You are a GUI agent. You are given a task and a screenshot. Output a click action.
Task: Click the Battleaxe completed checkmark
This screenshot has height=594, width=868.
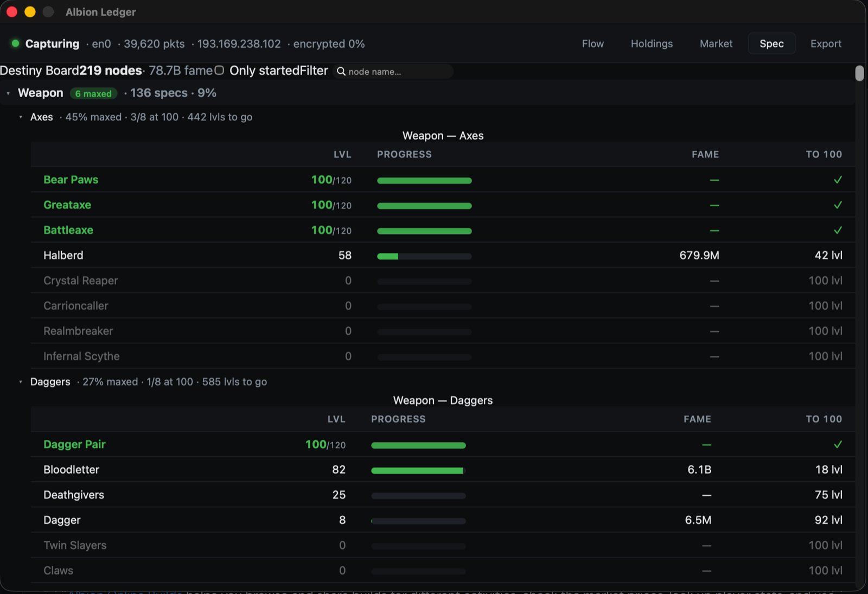point(838,230)
